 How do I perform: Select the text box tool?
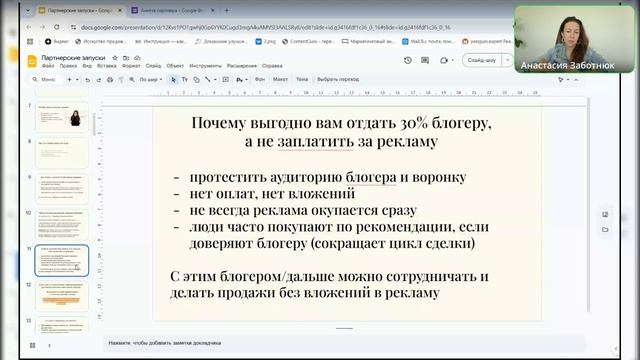[x=184, y=80]
